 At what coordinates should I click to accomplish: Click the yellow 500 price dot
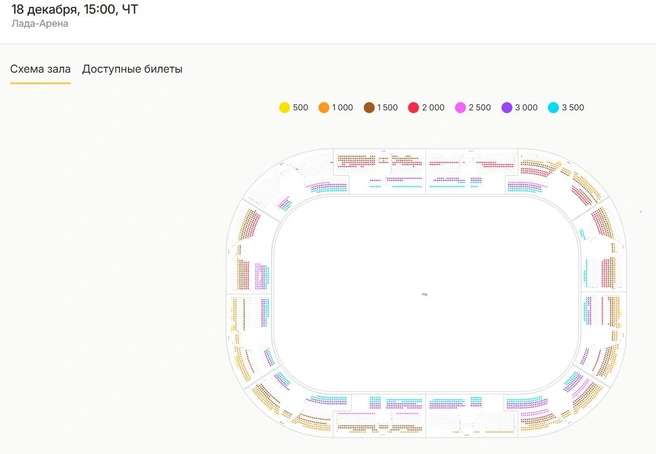tap(284, 108)
